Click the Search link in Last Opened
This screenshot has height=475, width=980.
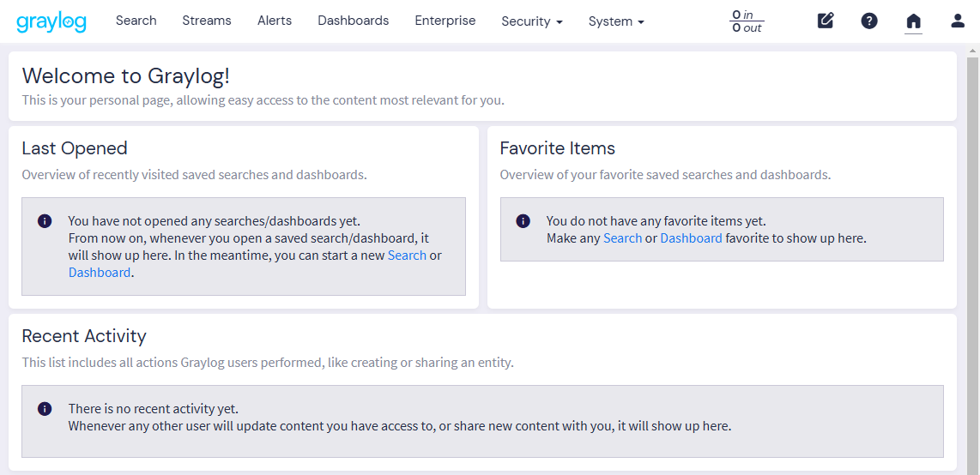pyautogui.click(x=407, y=256)
